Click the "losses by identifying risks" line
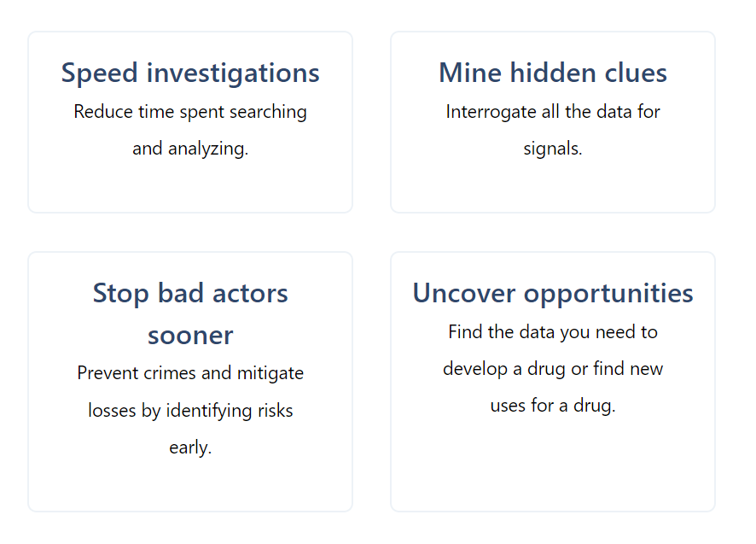 (x=190, y=411)
